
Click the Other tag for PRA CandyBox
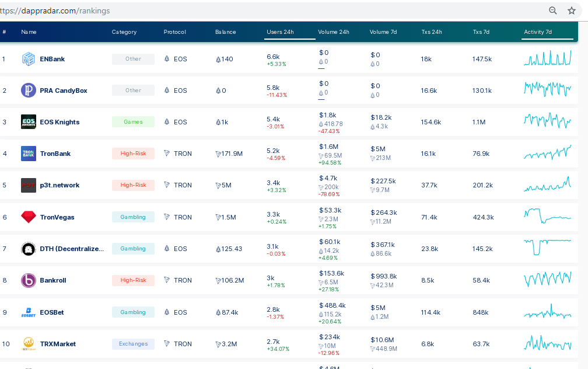click(x=133, y=90)
